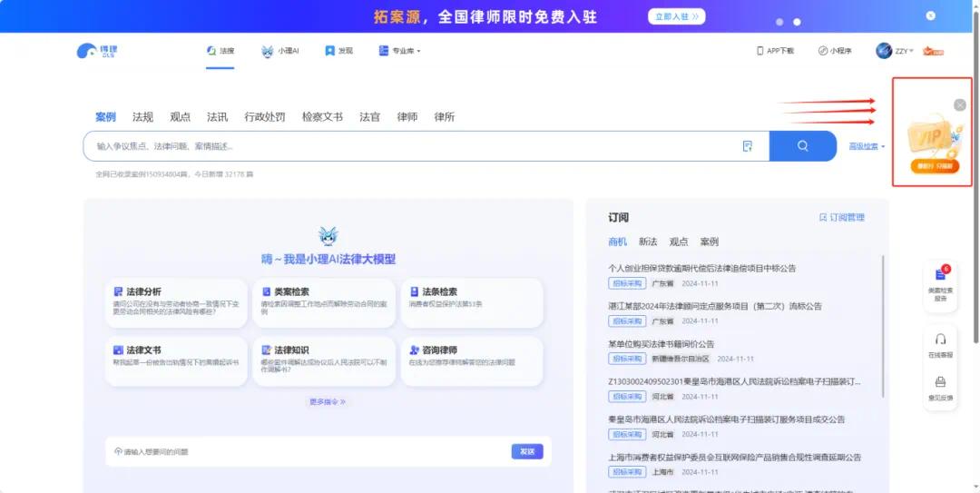Click the 立即入驻 banner button
The width and height of the screenshot is (980, 493).
point(677,16)
